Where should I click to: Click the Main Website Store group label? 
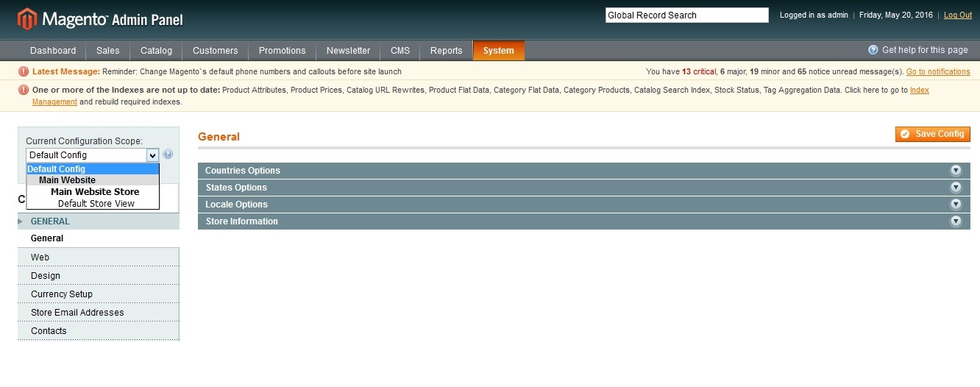coord(95,192)
